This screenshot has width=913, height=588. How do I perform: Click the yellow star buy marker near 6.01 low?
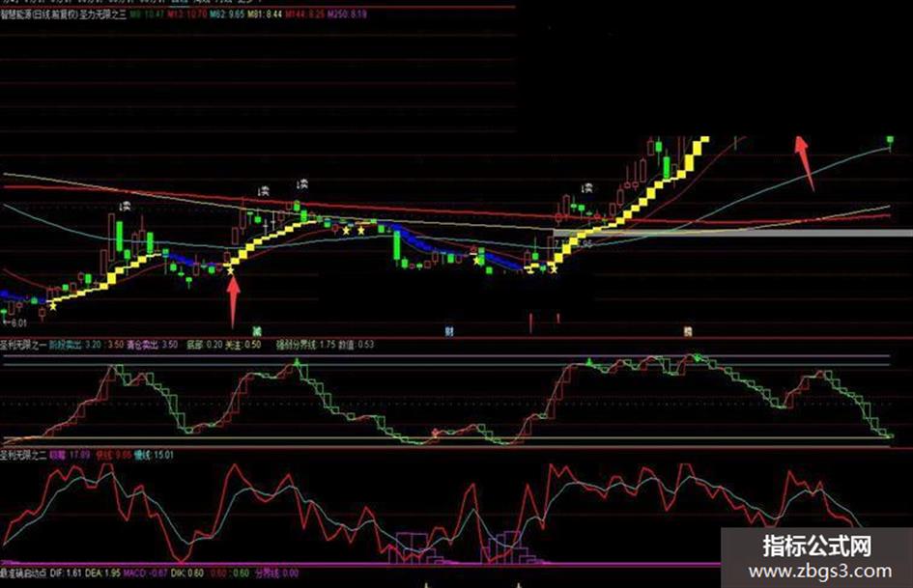pos(53,306)
